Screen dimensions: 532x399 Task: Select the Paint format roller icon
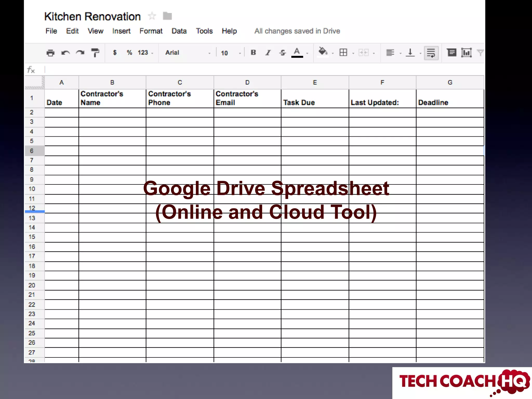pyautogui.click(x=95, y=53)
